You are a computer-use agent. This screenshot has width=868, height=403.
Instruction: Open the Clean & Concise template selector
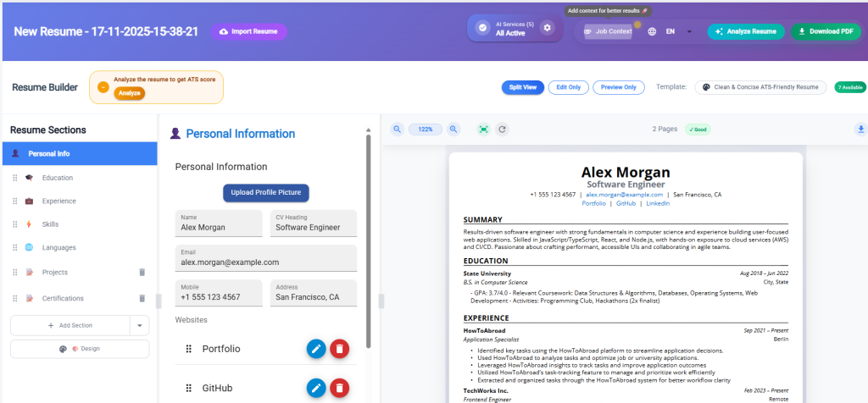tap(760, 87)
